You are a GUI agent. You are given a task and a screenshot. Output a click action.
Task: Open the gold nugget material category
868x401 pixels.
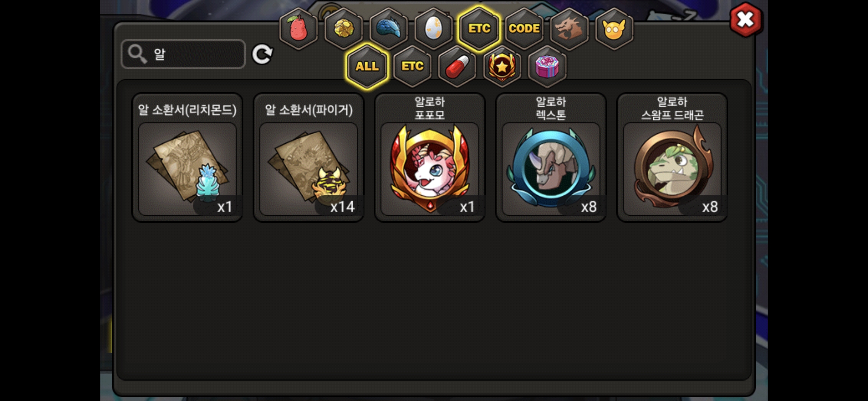point(344,29)
